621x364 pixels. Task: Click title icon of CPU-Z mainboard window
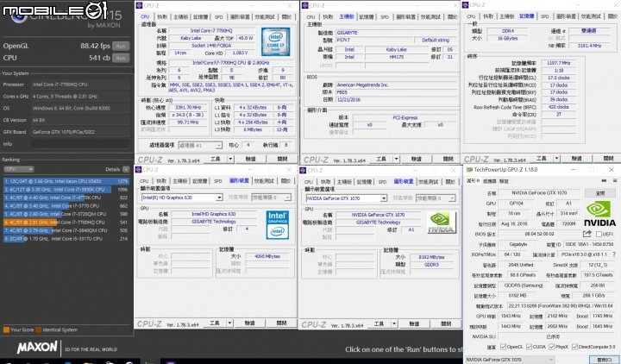pos(304,5)
